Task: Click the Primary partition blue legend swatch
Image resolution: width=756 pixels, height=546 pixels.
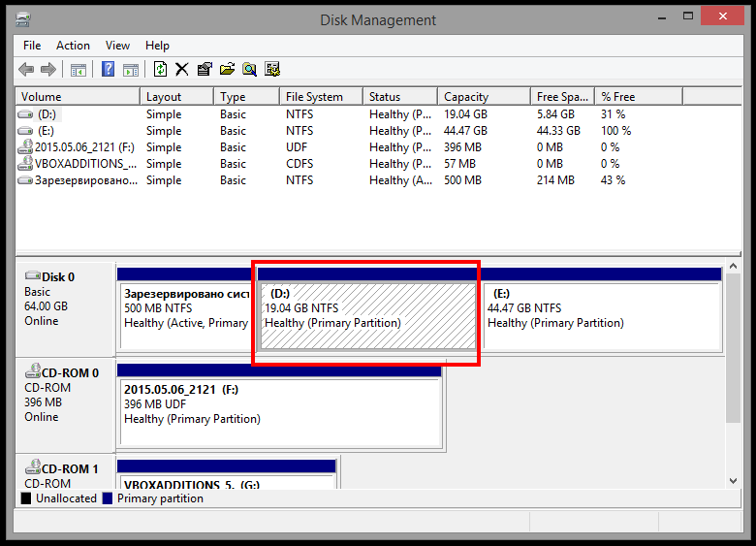Action: (108, 498)
